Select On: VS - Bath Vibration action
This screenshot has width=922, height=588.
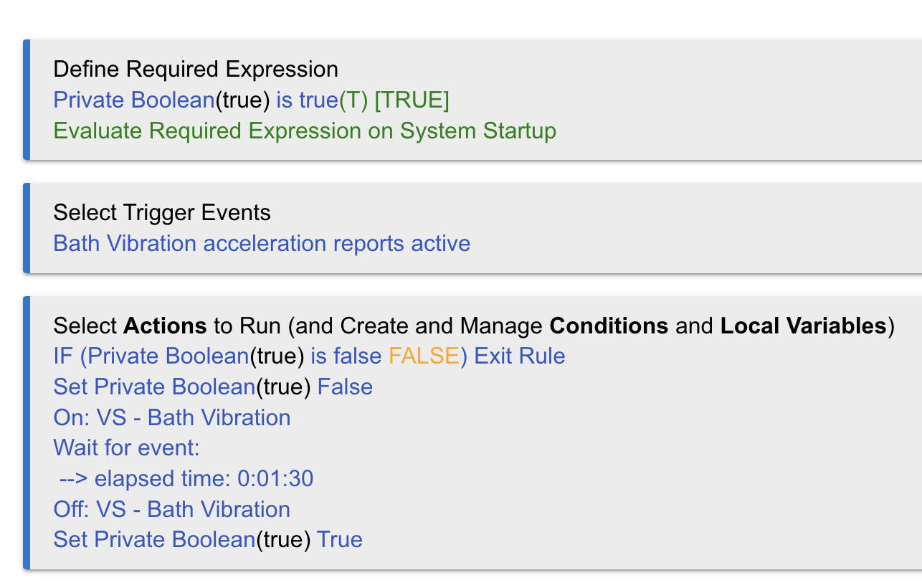[171, 418]
